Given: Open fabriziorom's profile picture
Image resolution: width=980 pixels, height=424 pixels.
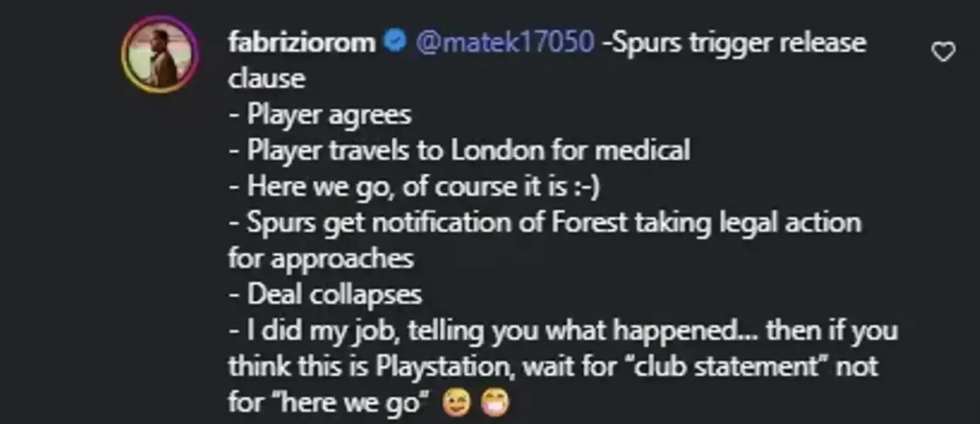Looking at the screenshot, I should [x=160, y=54].
